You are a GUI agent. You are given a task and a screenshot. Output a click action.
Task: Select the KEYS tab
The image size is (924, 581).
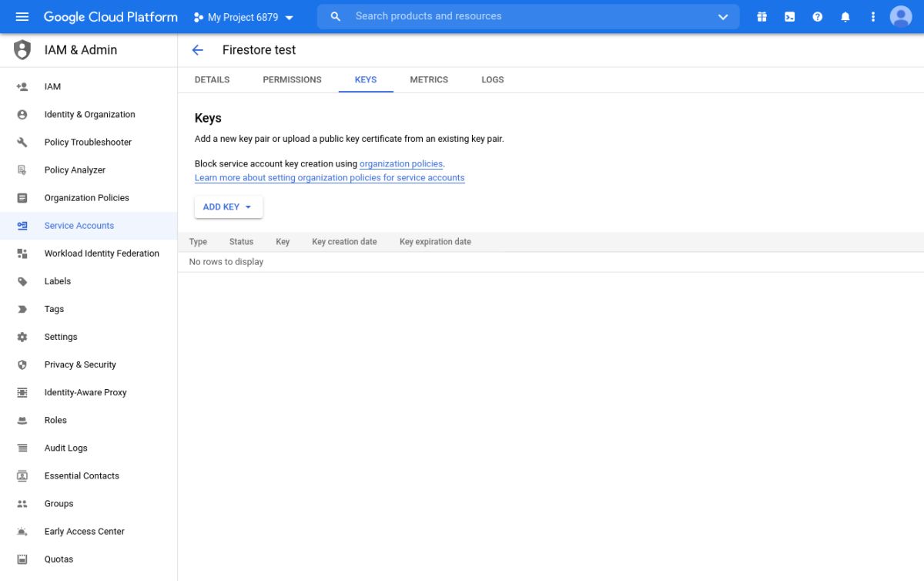(366, 79)
